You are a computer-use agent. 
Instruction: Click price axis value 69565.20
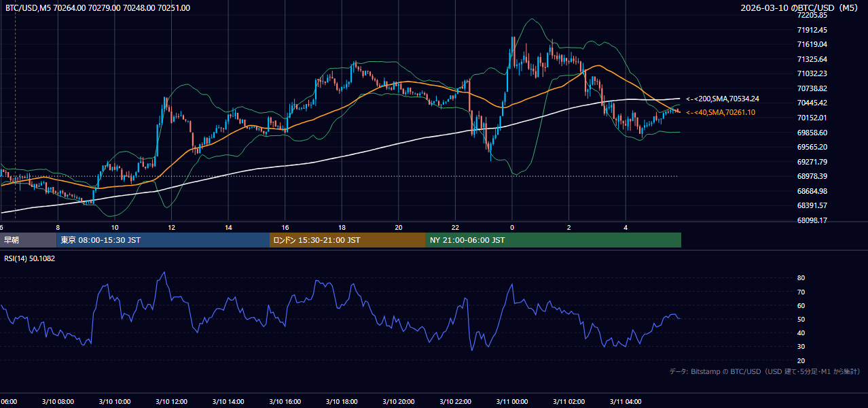[812, 147]
